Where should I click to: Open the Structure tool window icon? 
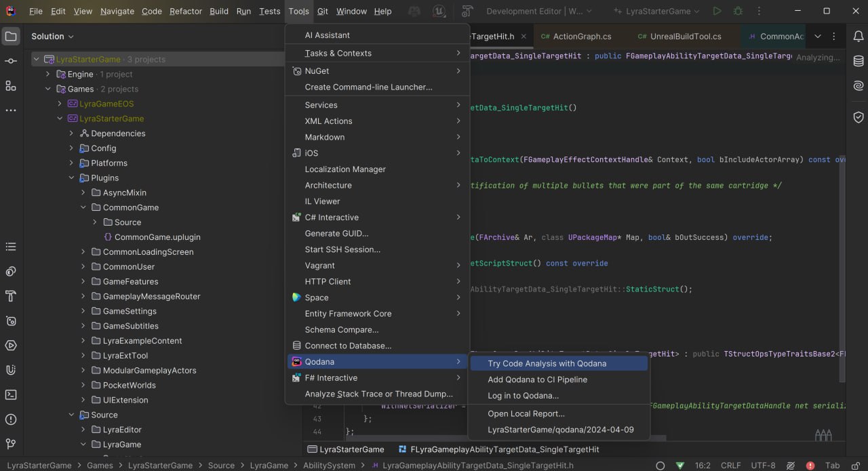click(11, 85)
